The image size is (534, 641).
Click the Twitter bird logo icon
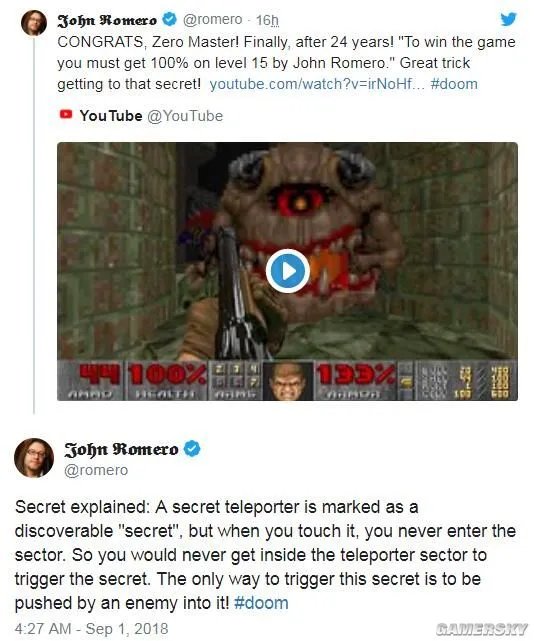point(508,19)
